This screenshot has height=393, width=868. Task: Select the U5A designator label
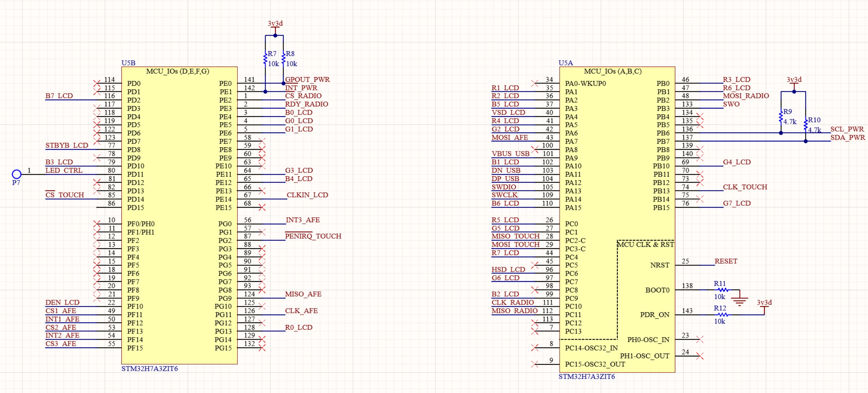(565, 63)
